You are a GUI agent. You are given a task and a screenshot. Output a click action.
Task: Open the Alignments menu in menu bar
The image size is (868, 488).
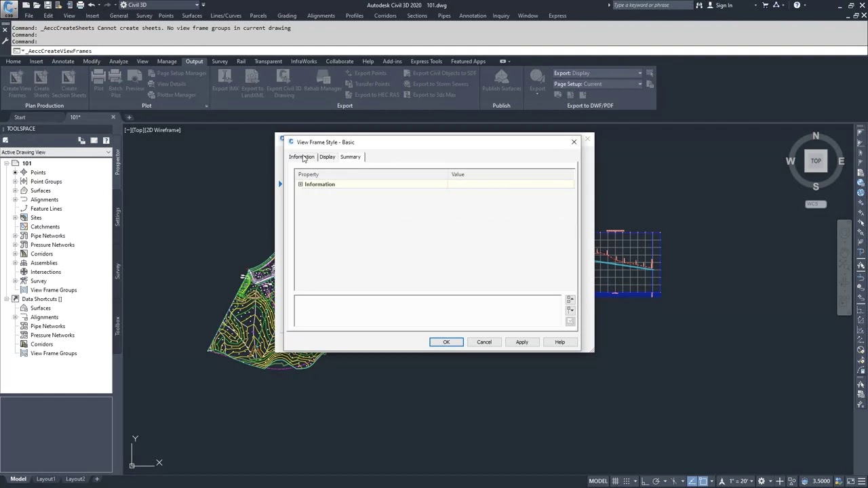point(321,16)
